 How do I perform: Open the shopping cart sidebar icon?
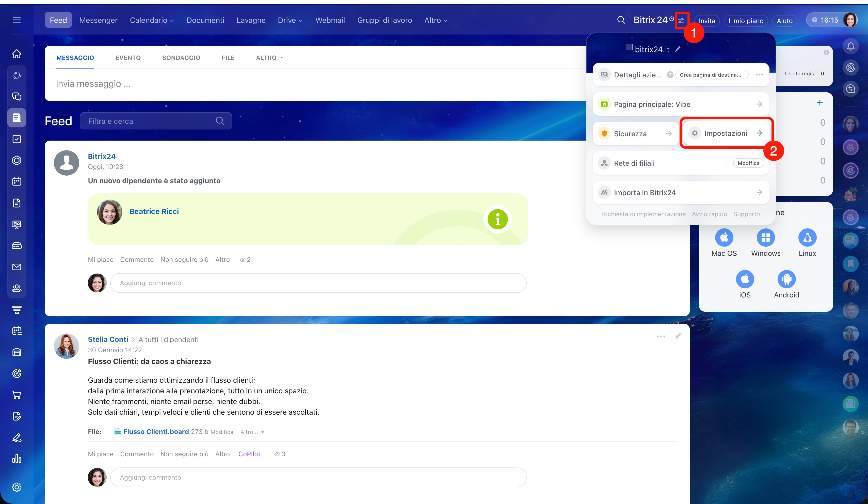tap(17, 395)
